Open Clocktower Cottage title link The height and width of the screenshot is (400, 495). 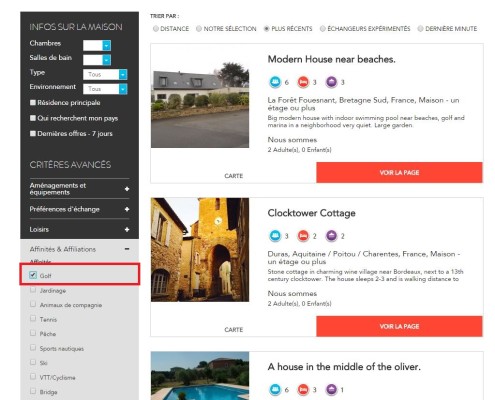(x=311, y=213)
